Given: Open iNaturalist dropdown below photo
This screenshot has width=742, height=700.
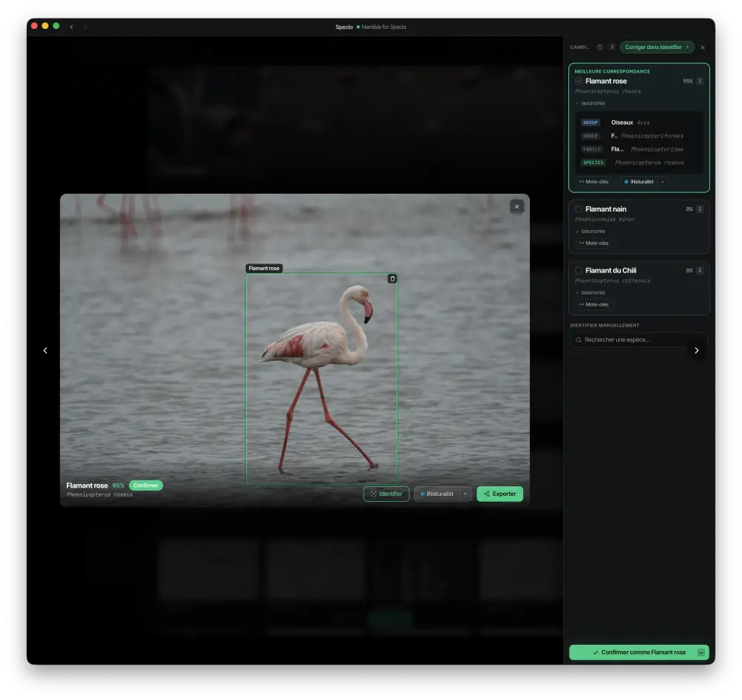Looking at the screenshot, I should [x=465, y=494].
